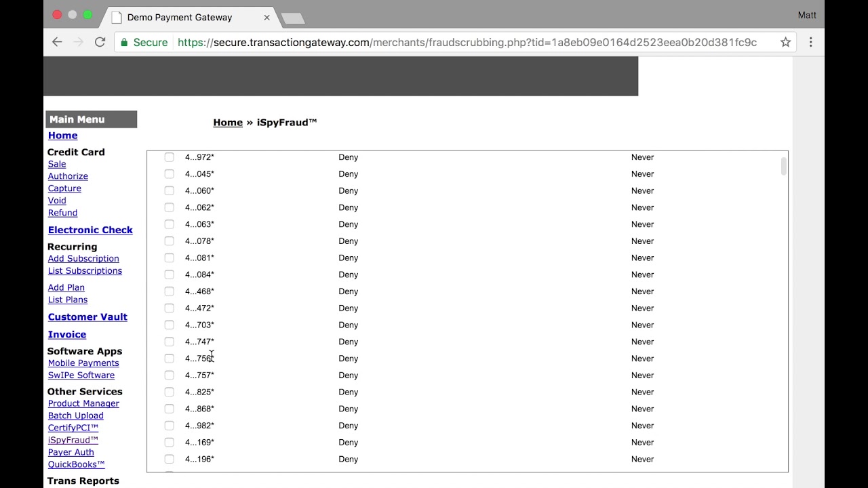Go back using the browser back arrow
This screenshot has width=868, height=488.
click(57, 42)
